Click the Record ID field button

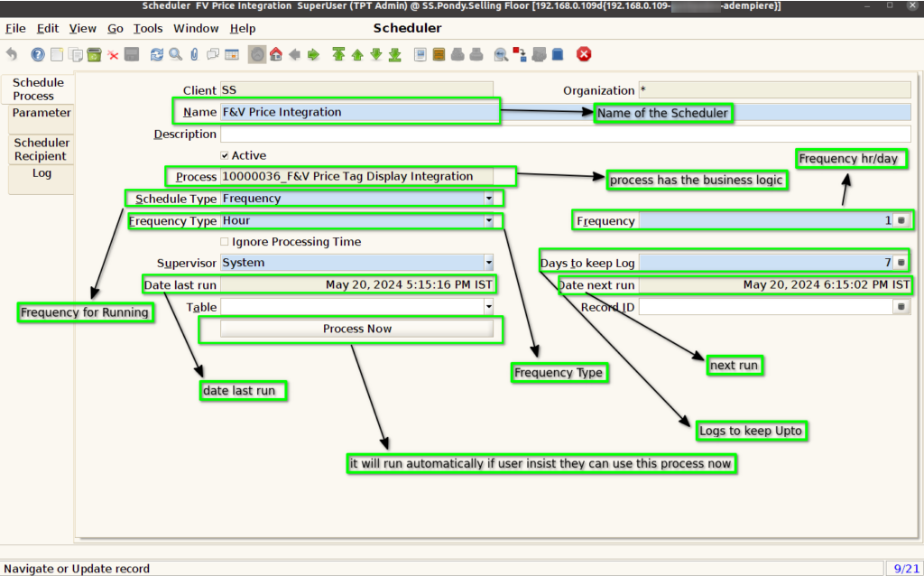click(901, 307)
